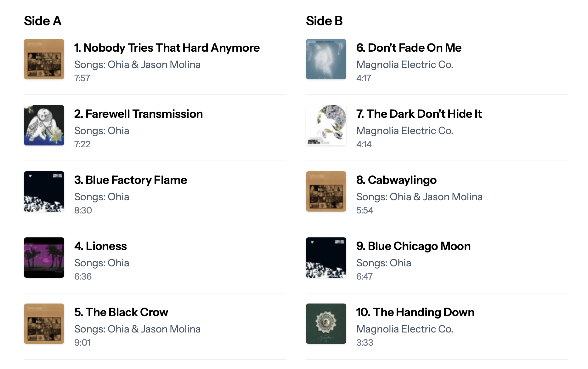
Task: Click album art beside Cabwaylingo
Action: coord(326,191)
